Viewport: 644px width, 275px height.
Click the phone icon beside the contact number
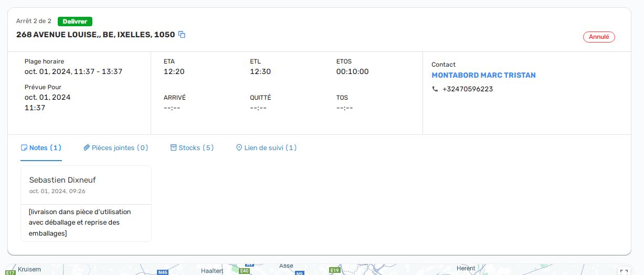click(x=435, y=89)
